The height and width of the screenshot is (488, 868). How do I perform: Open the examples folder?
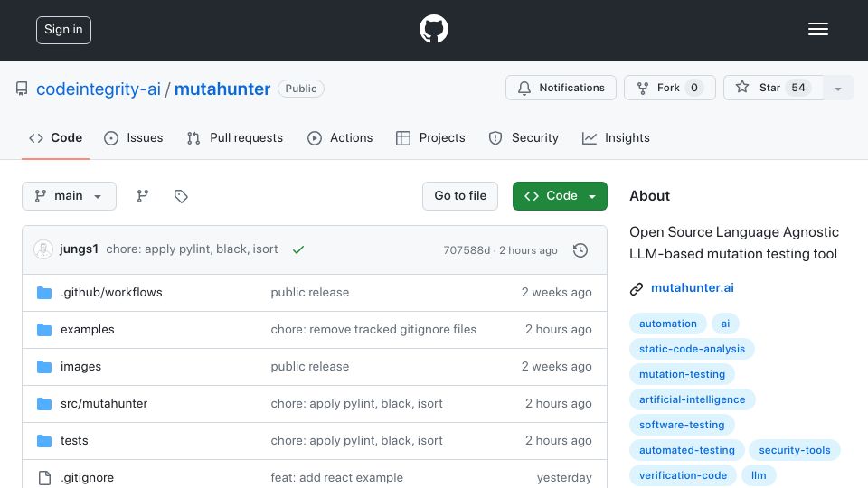click(x=88, y=329)
